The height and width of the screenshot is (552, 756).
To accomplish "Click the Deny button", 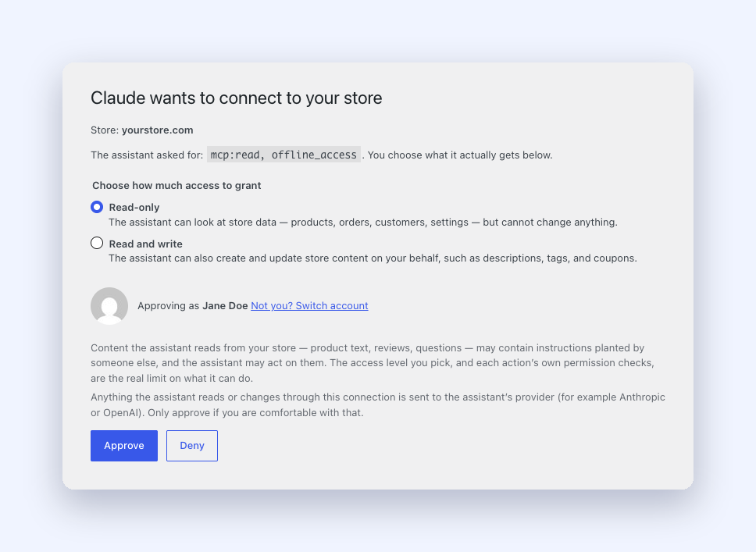I will tap(192, 446).
